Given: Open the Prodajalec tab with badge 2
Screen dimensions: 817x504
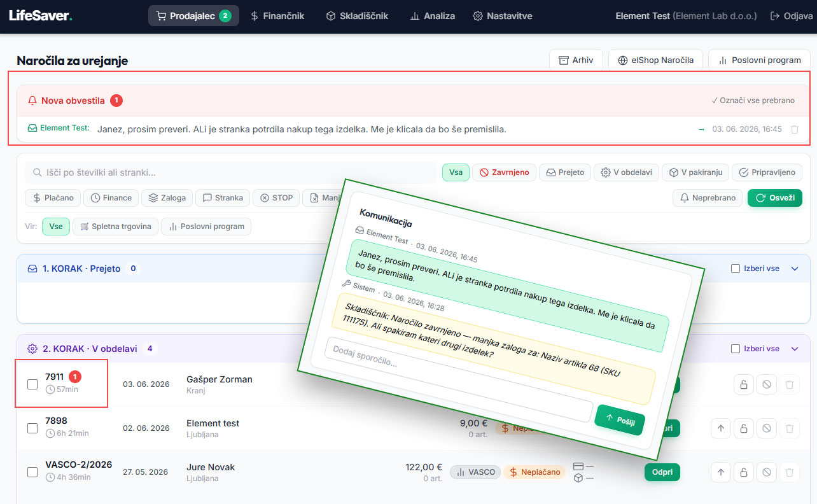Looking at the screenshot, I should (193, 16).
